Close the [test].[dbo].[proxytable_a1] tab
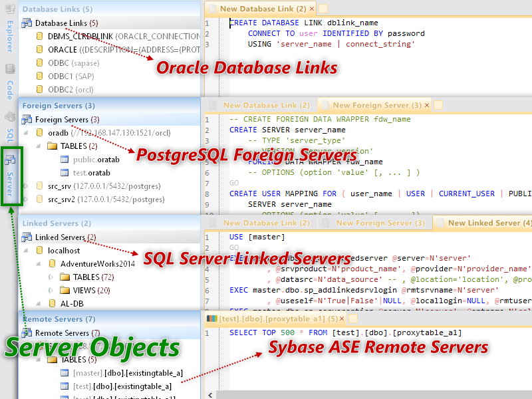532x399 pixels. (x=342, y=319)
